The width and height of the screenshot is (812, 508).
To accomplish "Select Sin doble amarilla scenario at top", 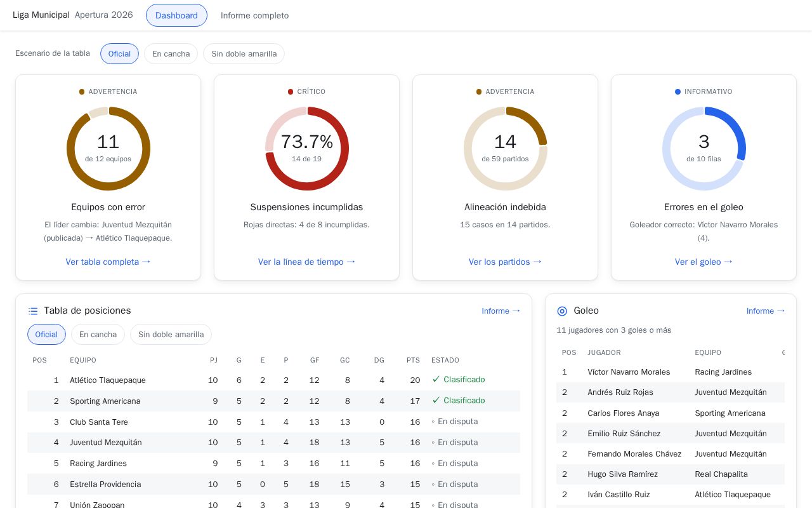I will pos(244,53).
